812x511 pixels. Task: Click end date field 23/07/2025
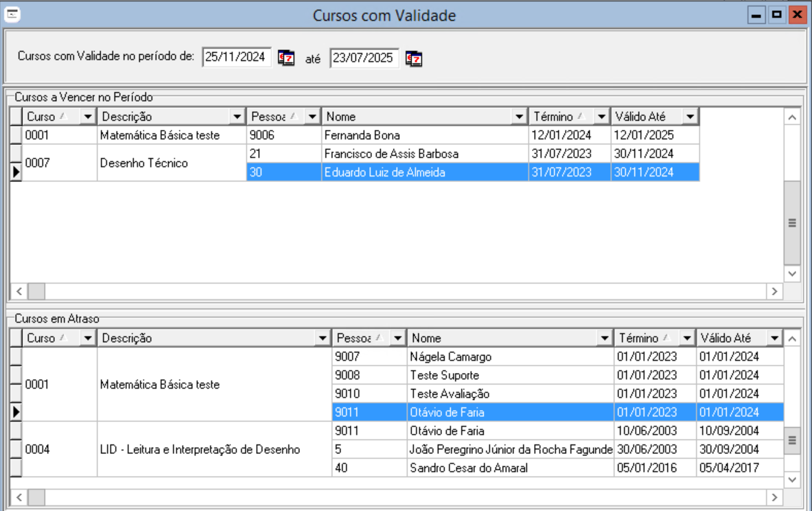363,58
